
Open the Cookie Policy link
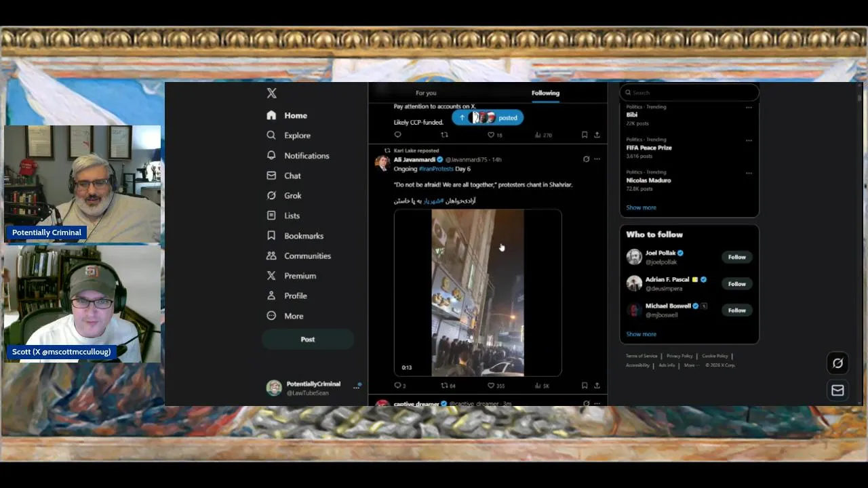point(715,356)
